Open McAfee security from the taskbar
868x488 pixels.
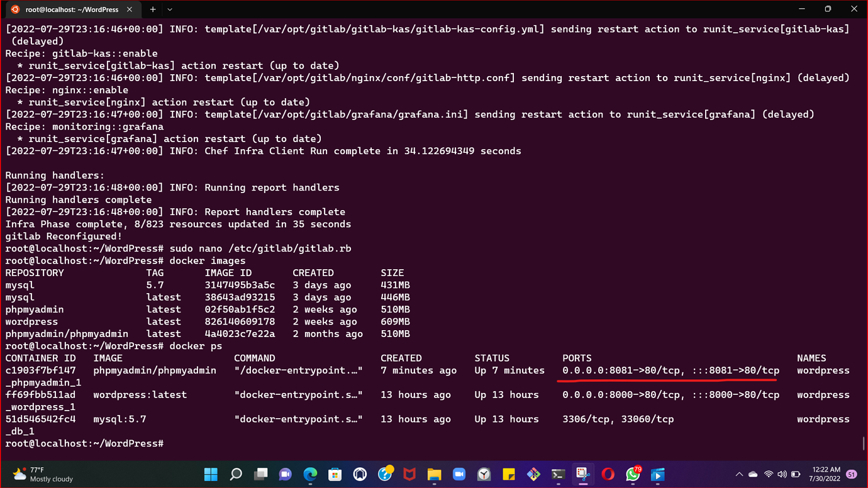click(409, 475)
